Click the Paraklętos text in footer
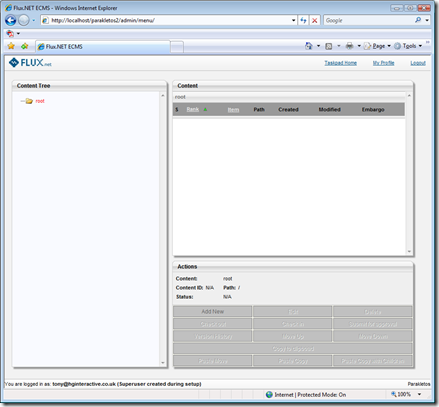This screenshot has width=439, height=407. 419,384
